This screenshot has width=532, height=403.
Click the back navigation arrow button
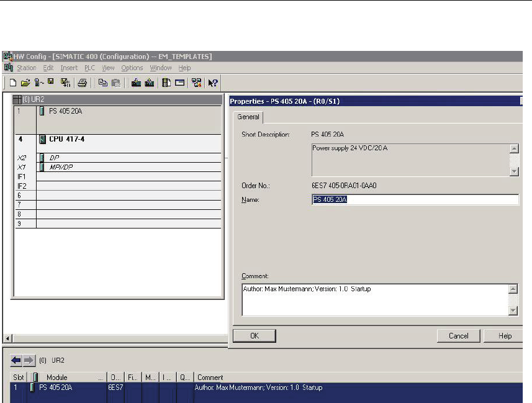point(16,360)
